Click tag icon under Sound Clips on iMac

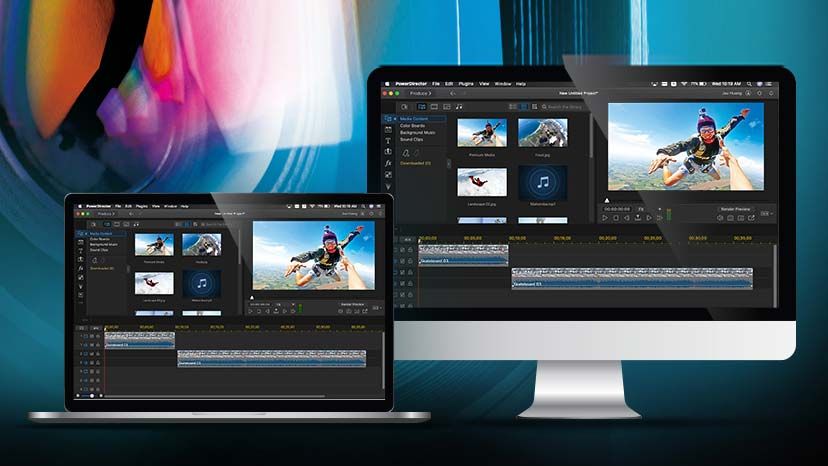point(406,153)
